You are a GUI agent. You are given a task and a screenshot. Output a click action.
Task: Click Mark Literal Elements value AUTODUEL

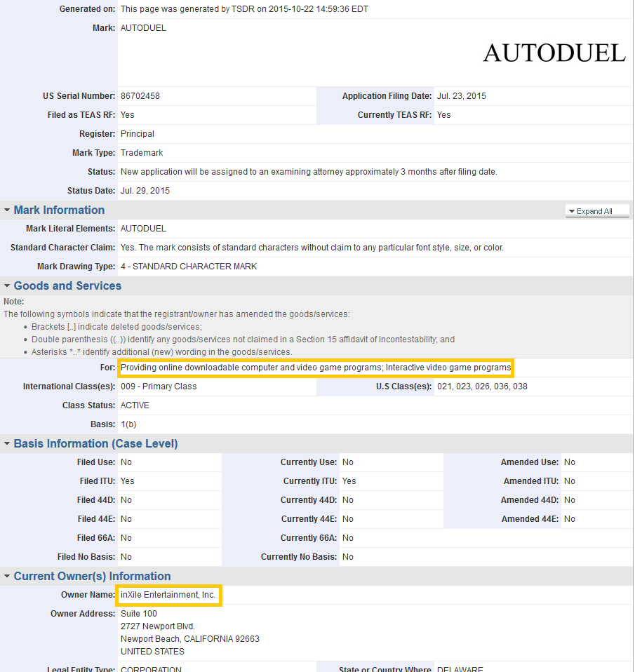tap(143, 229)
